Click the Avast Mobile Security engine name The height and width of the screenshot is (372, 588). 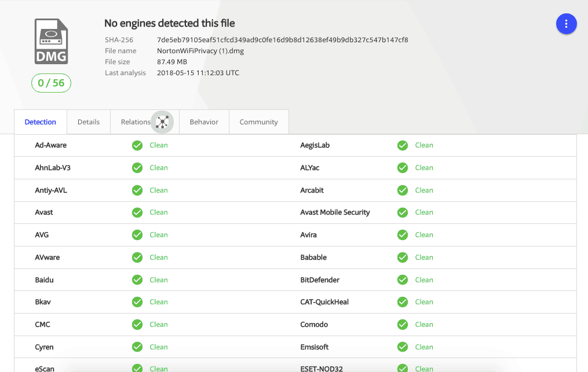pyautogui.click(x=335, y=212)
